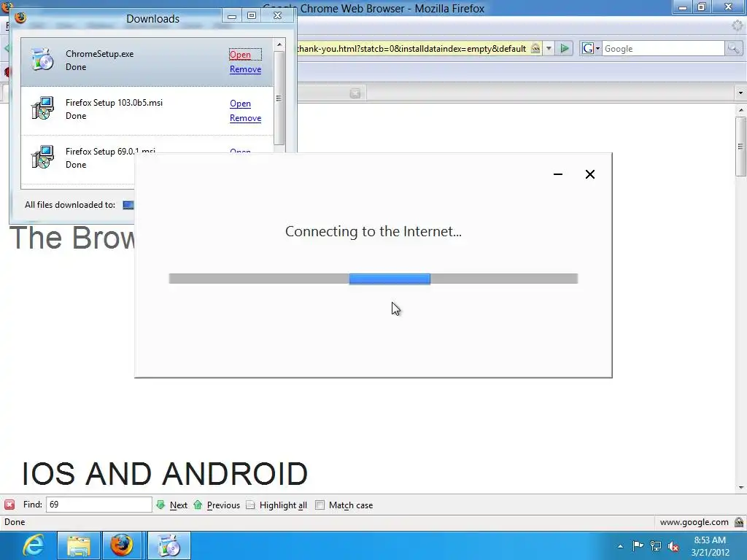Click Firefox Setup 103.0b5.msi file name
Screen dimensions: 747x560
tap(114, 103)
